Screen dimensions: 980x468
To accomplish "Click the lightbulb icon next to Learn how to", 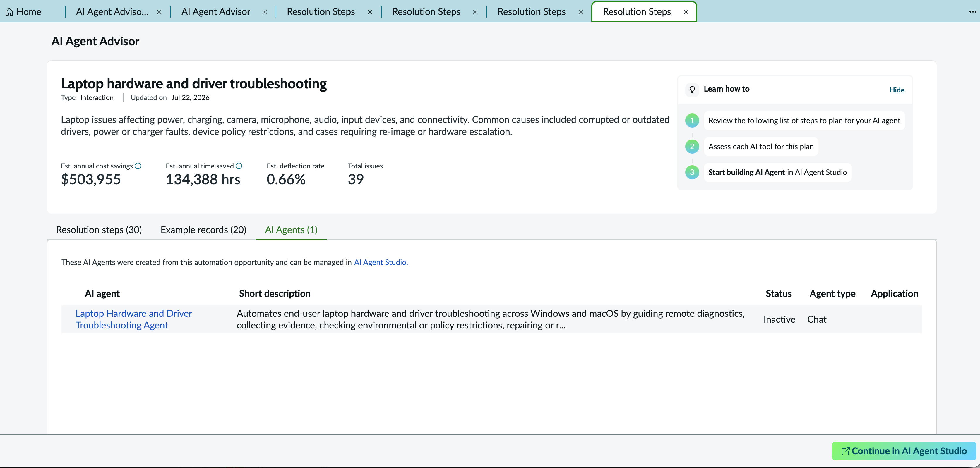I will [x=692, y=90].
